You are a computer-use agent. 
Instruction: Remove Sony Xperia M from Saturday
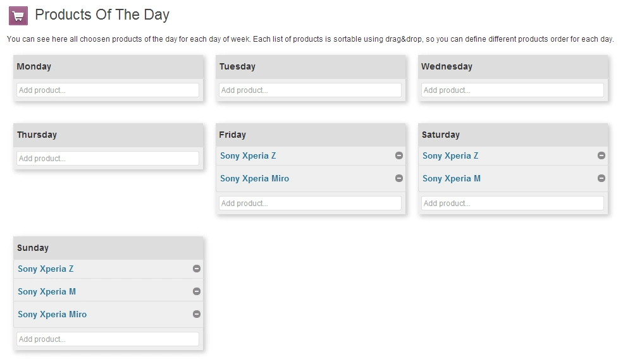click(601, 178)
